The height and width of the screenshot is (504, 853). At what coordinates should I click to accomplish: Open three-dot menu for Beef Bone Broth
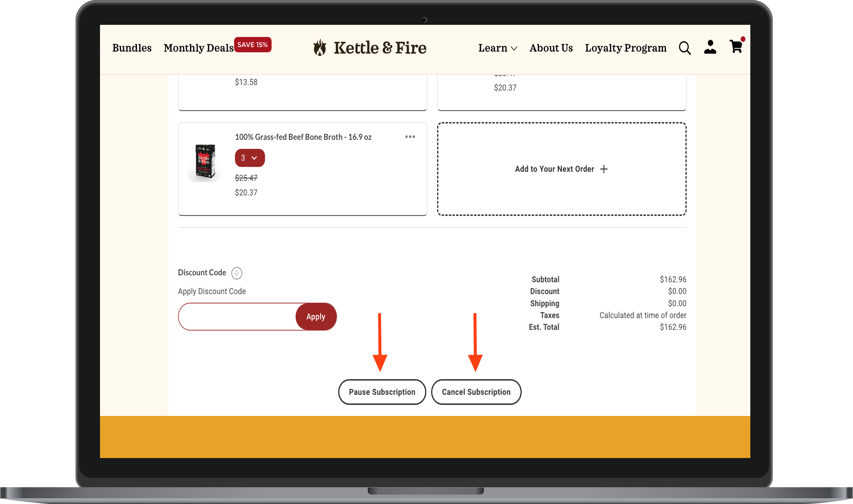410,137
